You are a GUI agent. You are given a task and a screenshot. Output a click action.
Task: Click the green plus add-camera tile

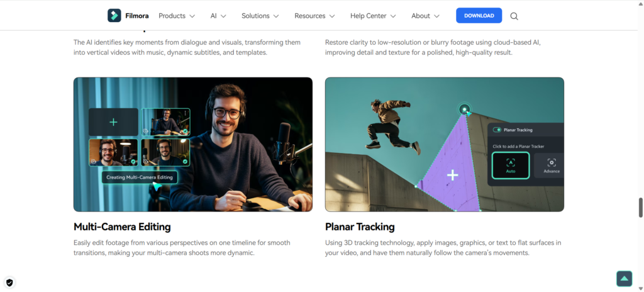(113, 122)
